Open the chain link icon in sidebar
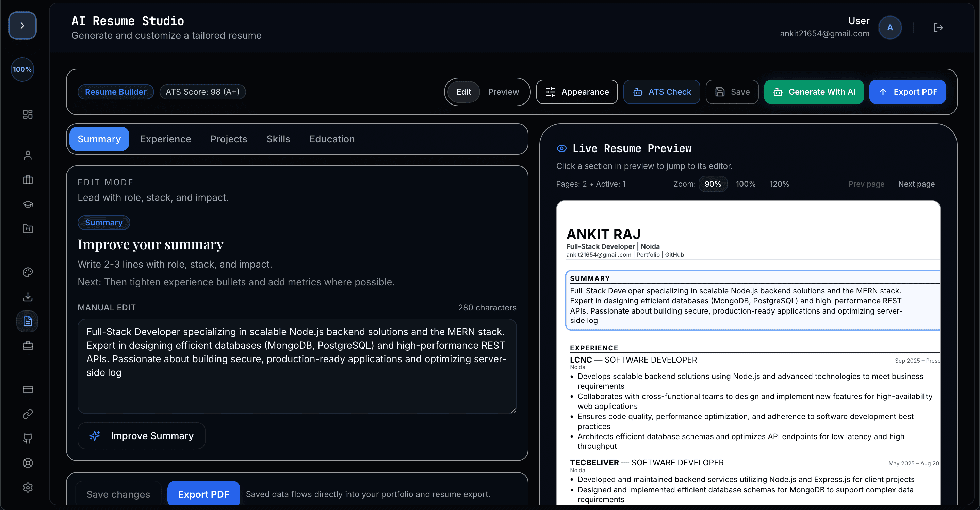This screenshot has width=980, height=510. (x=28, y=414)
